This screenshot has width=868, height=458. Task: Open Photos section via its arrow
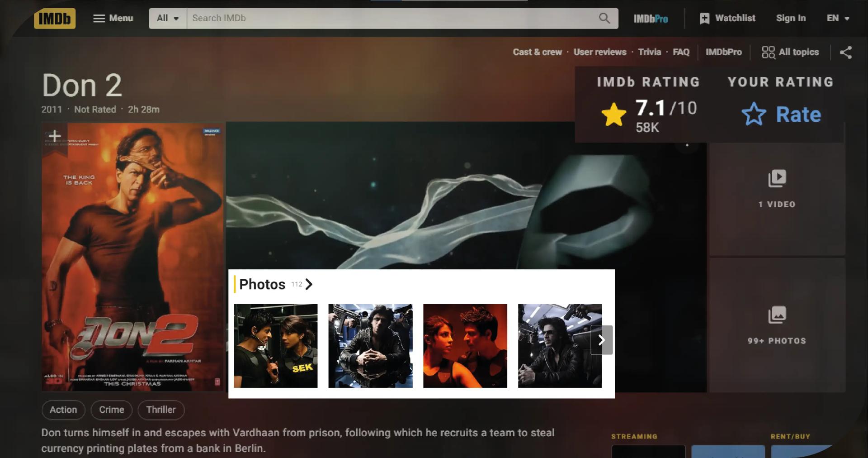coord(309,285)
